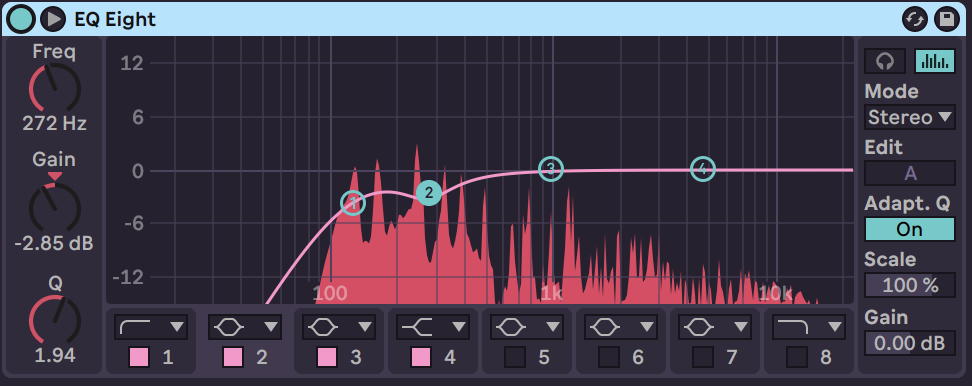Open band 5 filter type dropdown arrow
The height and width of the screenshot is (386, 972).
point(553,327)
